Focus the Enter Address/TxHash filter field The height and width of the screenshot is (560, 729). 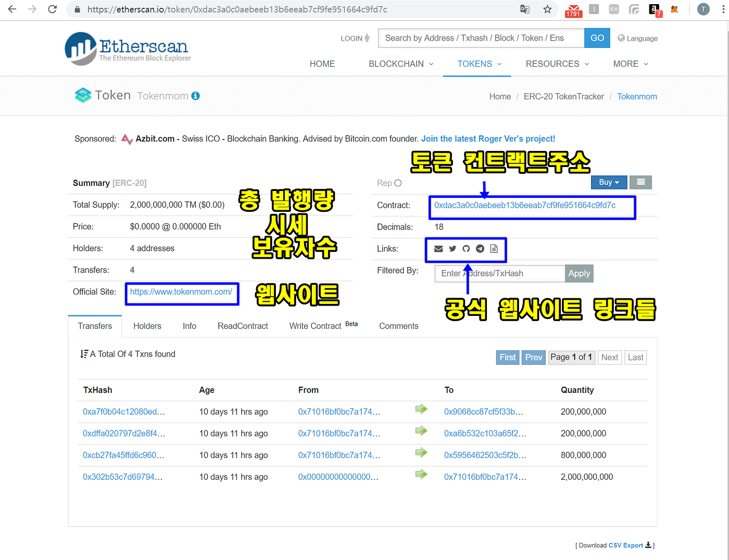[x=500, y=273]
